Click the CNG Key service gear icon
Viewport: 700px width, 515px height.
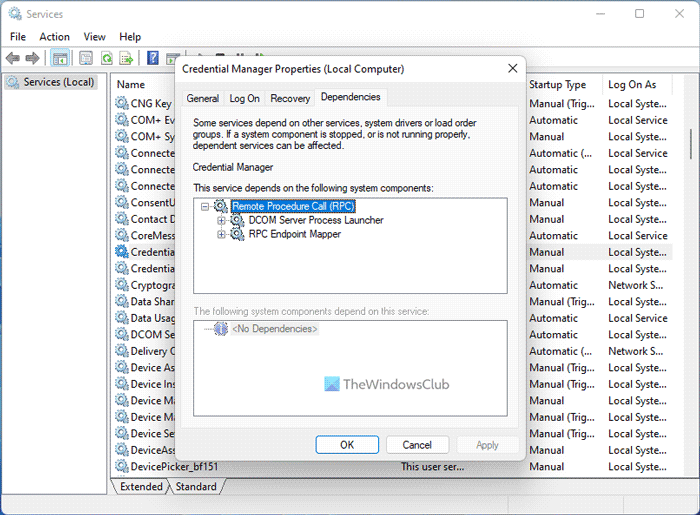coord(122,103)
